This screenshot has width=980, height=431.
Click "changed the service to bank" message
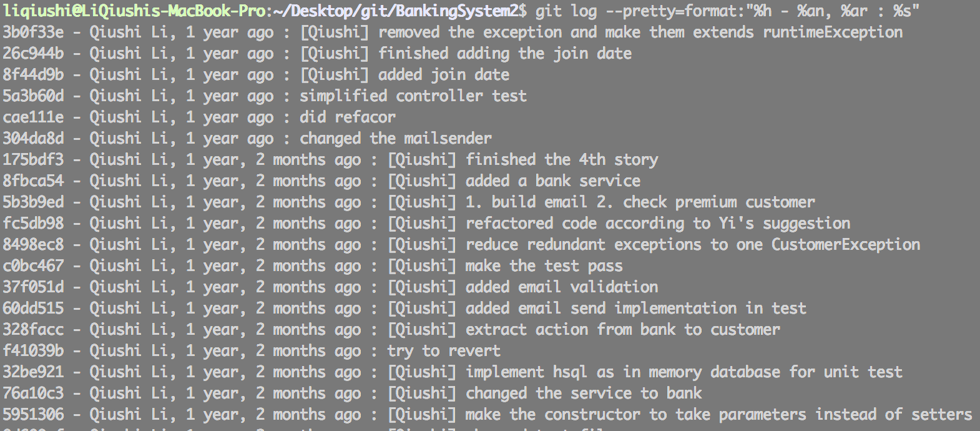coord(583,394)
